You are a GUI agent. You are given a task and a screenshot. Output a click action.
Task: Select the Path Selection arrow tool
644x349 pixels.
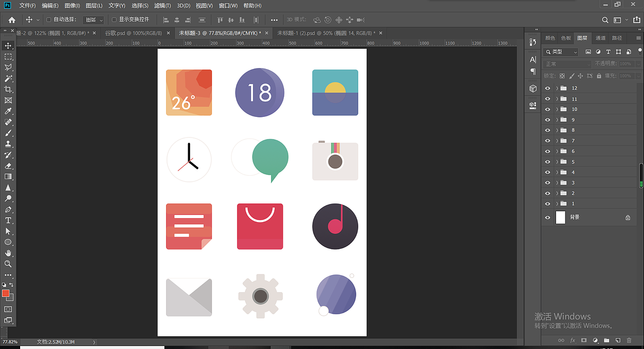click(x=8, y=231)
